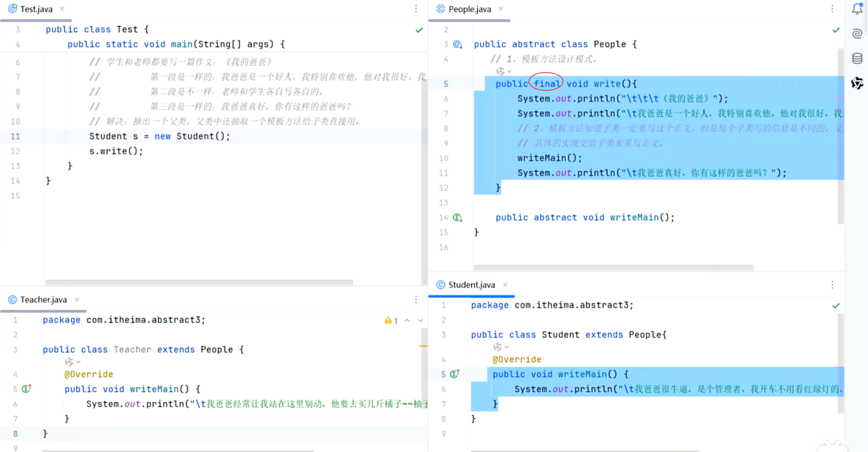Click 's.write();' in Test.java
Screen dimensions: 868x452
tap(116, 151)
